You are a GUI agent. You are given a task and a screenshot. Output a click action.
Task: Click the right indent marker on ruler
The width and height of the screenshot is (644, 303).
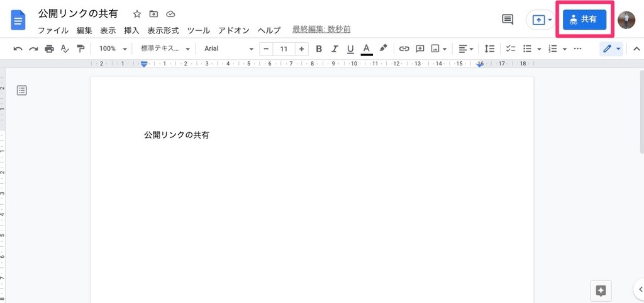point(480,64)
